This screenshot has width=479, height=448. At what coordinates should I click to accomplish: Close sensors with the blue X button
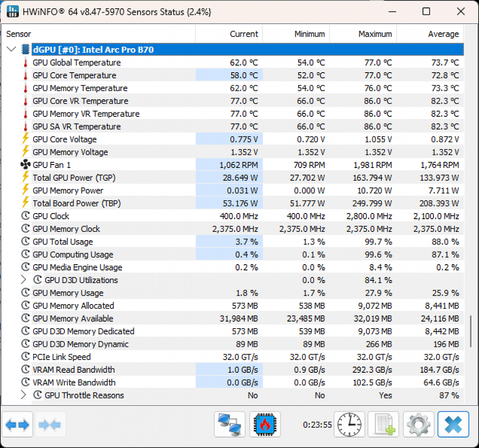tap(453, 424)
